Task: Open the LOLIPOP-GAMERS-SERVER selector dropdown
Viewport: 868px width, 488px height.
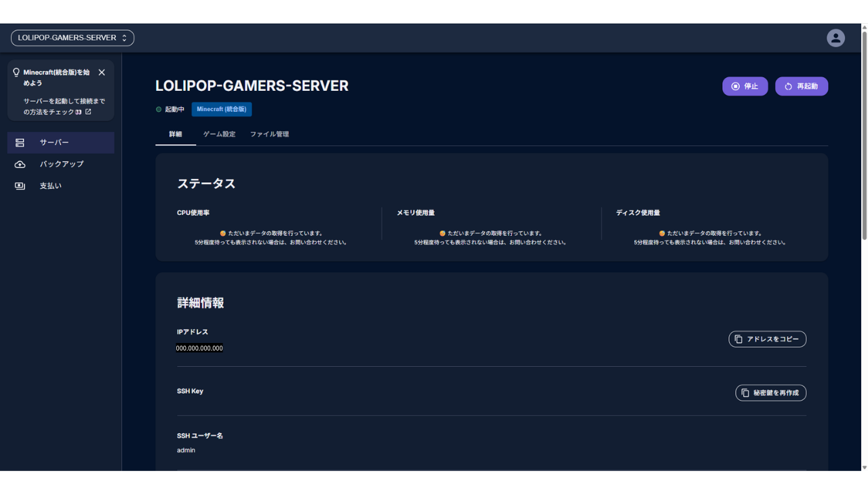Action: pyautogui.click(x=73, y=38)
